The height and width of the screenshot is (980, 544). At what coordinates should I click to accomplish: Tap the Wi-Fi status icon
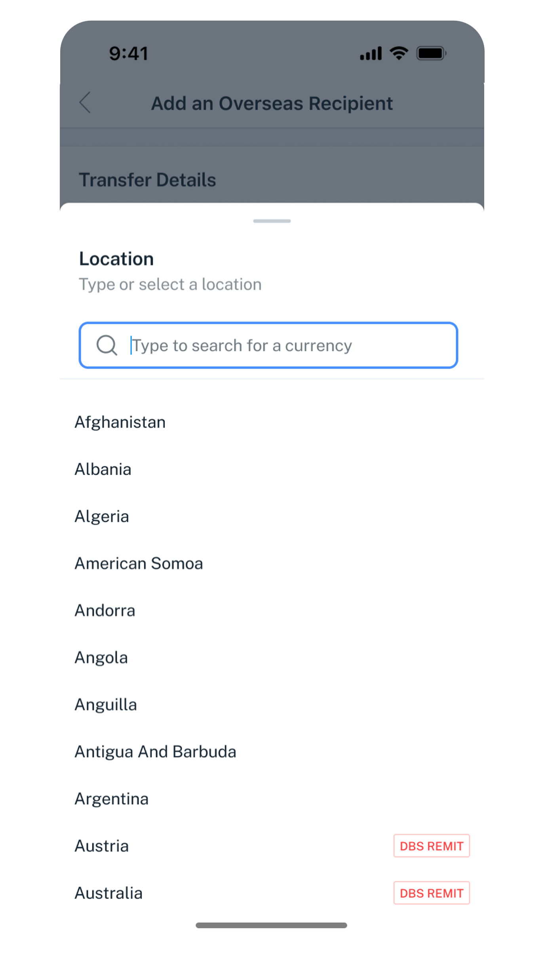pos(399,53)
